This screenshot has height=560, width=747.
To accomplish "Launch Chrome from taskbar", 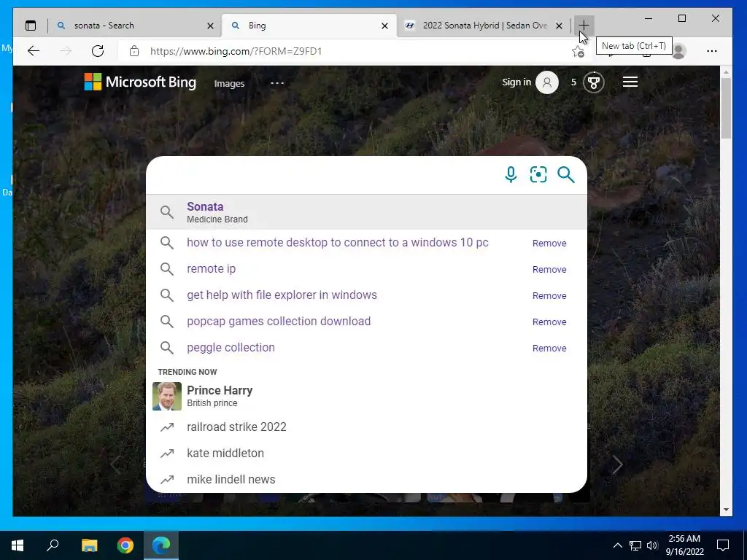I will tap(125, 545).
